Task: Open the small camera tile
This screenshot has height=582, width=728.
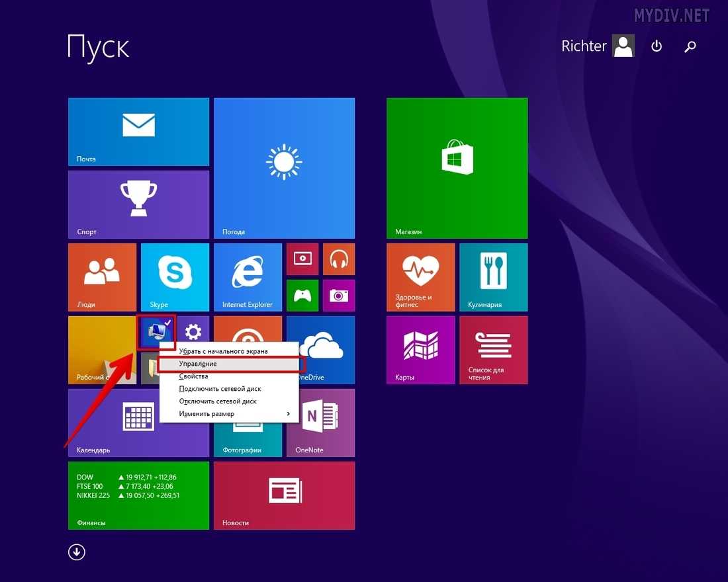Action: click(339, 295)
